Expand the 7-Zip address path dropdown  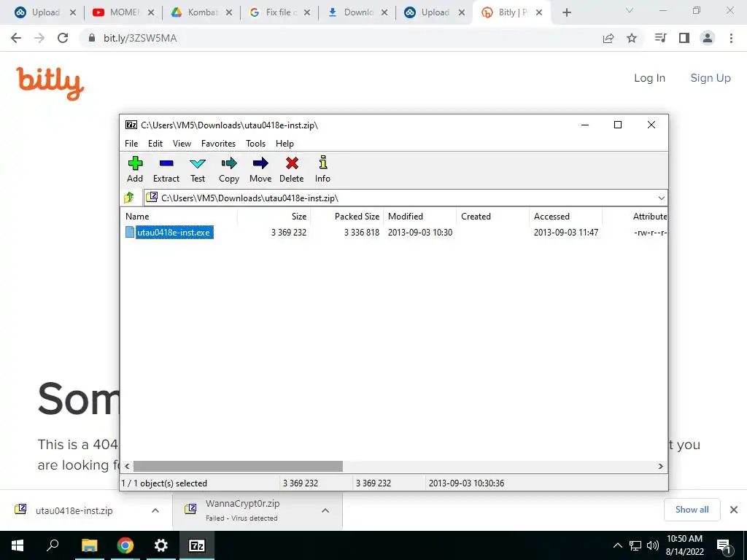661,198
